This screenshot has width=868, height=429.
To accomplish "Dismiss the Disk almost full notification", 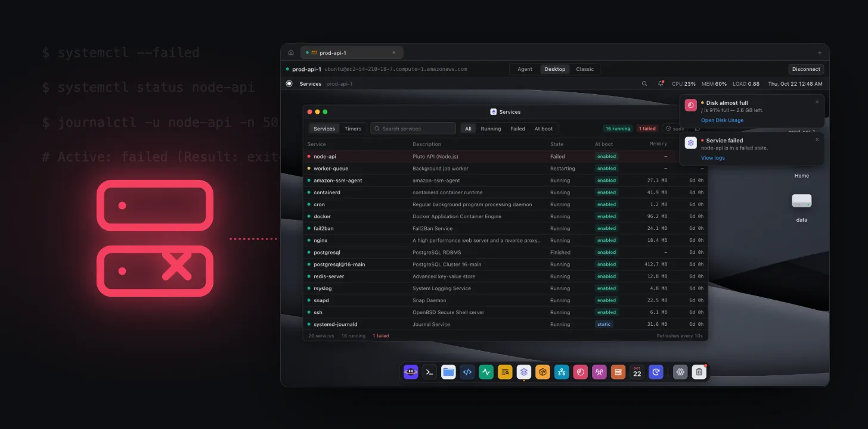I will point(817,102).
